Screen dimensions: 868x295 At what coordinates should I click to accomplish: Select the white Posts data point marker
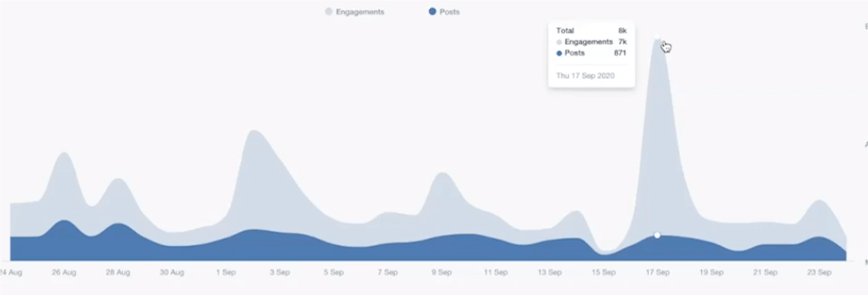(657, 235)
